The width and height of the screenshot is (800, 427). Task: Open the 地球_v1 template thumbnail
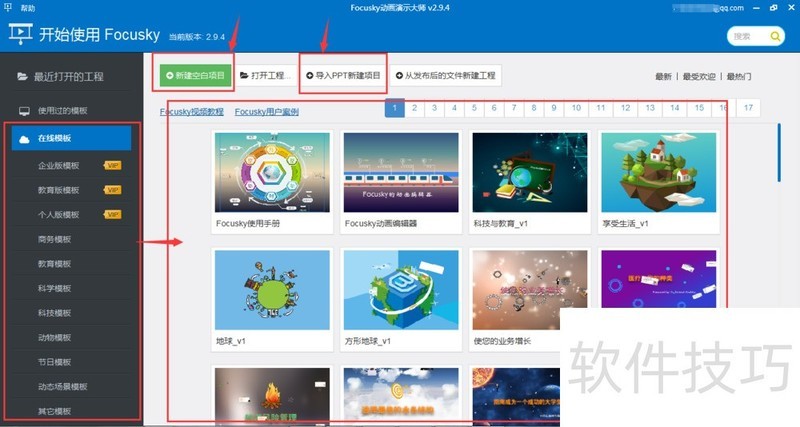pyautogui.click(x=272, y=290)
